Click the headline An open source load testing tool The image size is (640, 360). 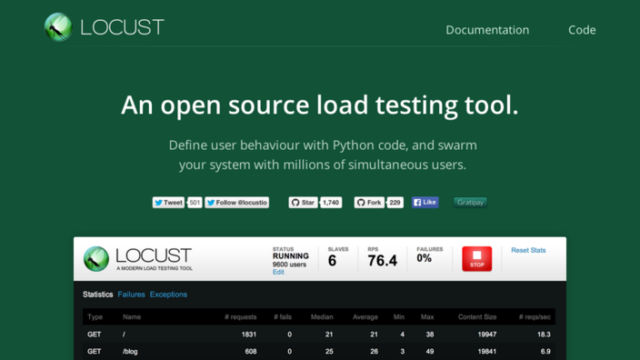[x=320, y=105]
